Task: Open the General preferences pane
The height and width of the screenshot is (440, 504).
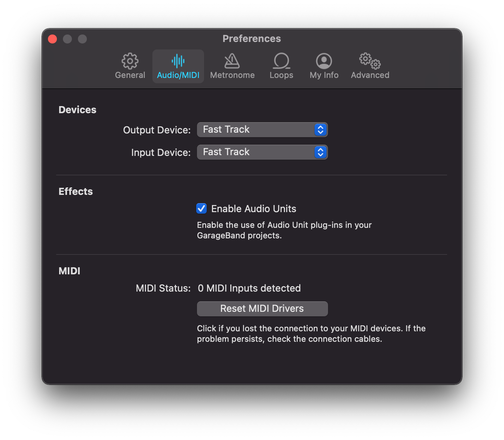Action: coord(130,66)
